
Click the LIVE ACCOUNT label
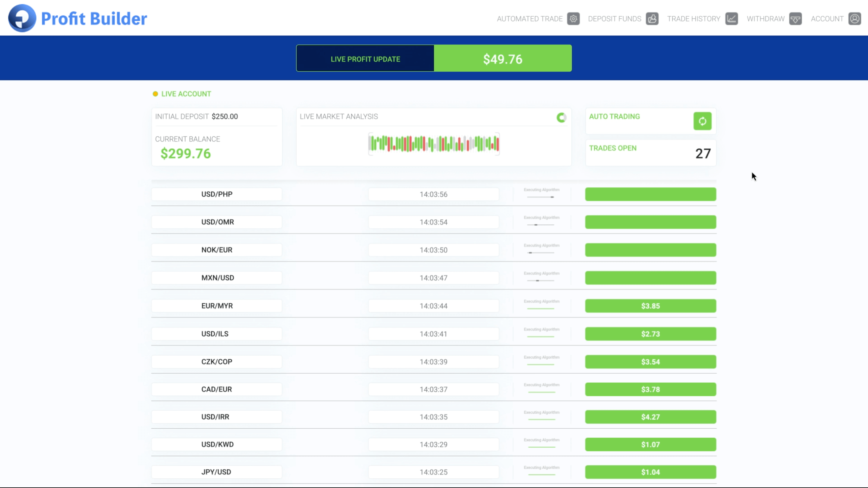tap(186, 94)
